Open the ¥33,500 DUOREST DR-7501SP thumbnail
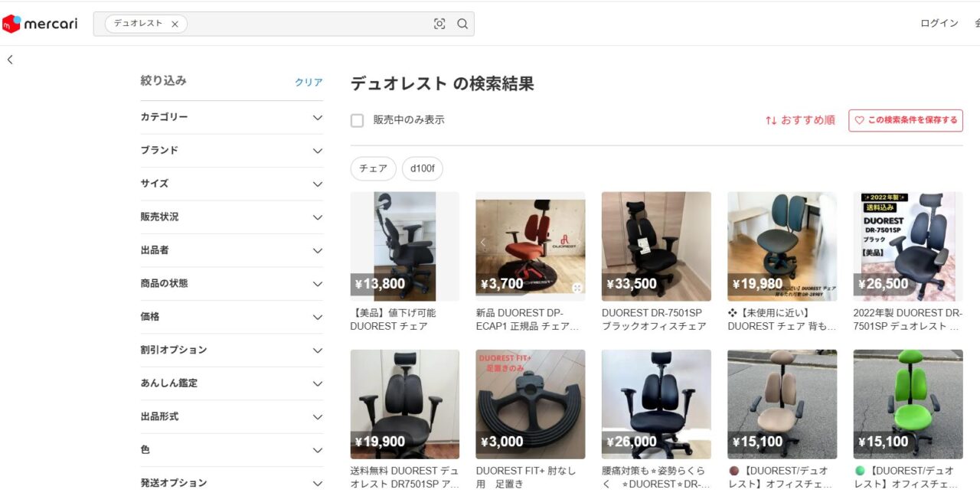Image resolution: width=980 pixels, height=499 pixels. pyautogui.click(x=656, y=245)
